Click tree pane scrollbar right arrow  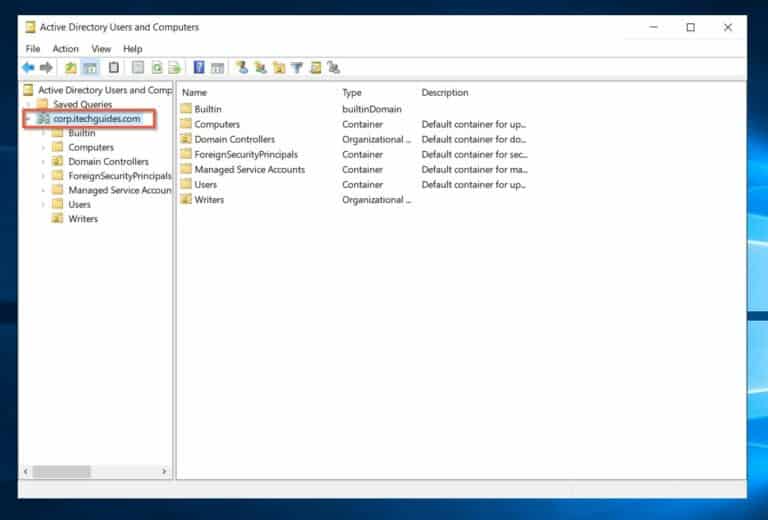pyautogui.click(x=165, y=472)
